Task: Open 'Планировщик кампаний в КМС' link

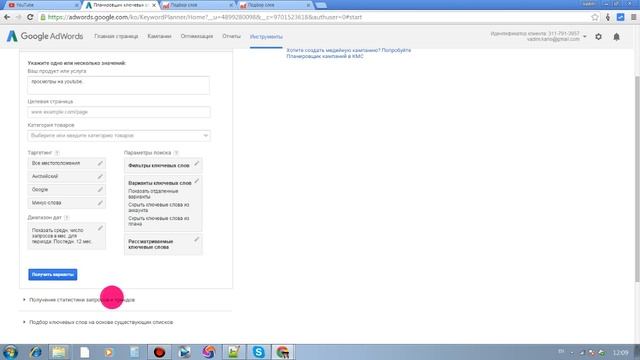Action: [325, 56]
